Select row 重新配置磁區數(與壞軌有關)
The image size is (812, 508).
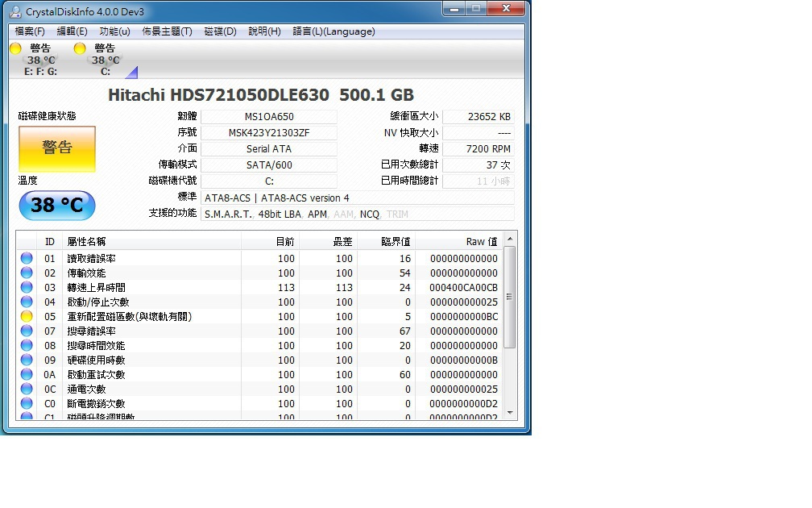click(x=259, y=316)
